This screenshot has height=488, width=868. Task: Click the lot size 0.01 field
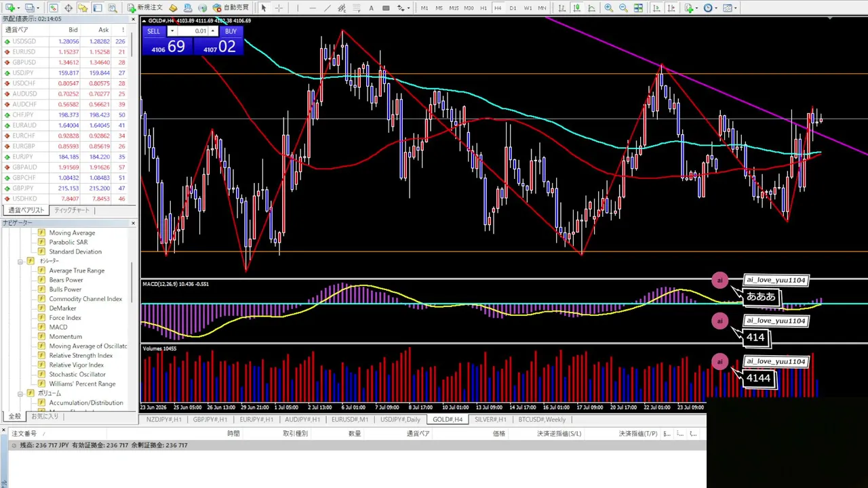pos(193,31)
